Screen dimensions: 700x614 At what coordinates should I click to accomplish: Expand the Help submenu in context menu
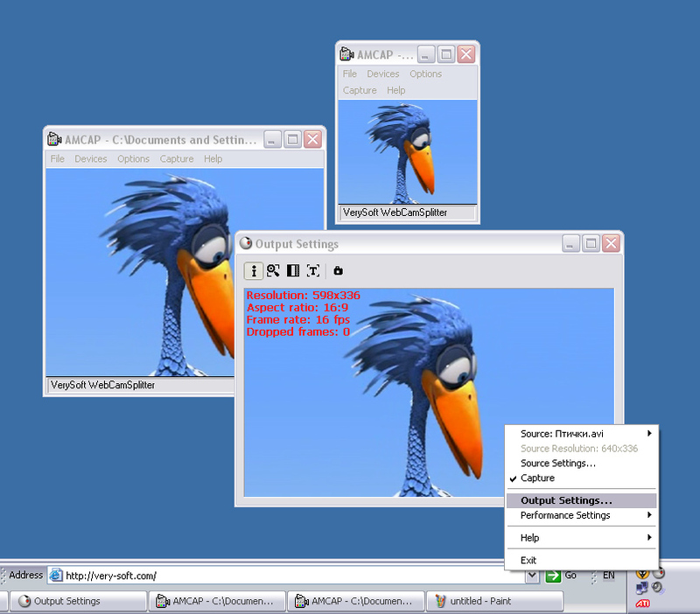[x=581, y=538]
